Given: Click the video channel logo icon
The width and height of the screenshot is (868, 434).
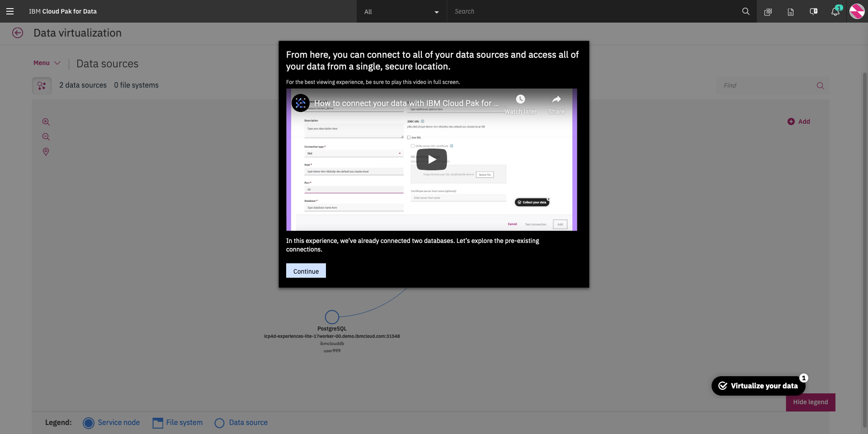Looking at the screenshot, I should click(x=300, y=103).
